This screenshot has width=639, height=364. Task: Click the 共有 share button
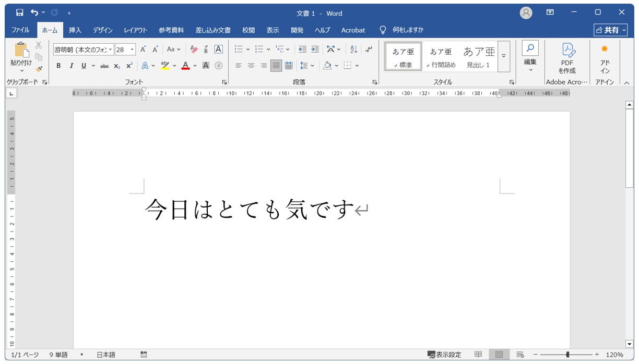(x=611, y=30)
